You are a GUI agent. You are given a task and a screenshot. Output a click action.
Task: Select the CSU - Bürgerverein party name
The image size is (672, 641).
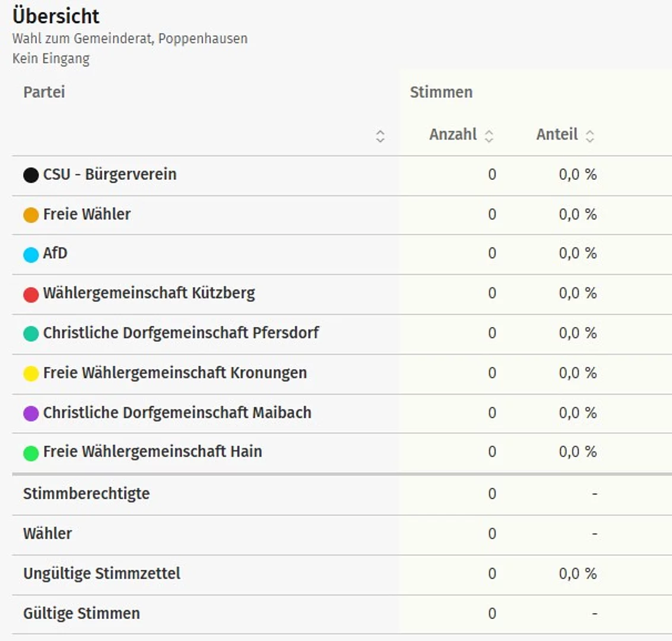[x=110, y=174]
